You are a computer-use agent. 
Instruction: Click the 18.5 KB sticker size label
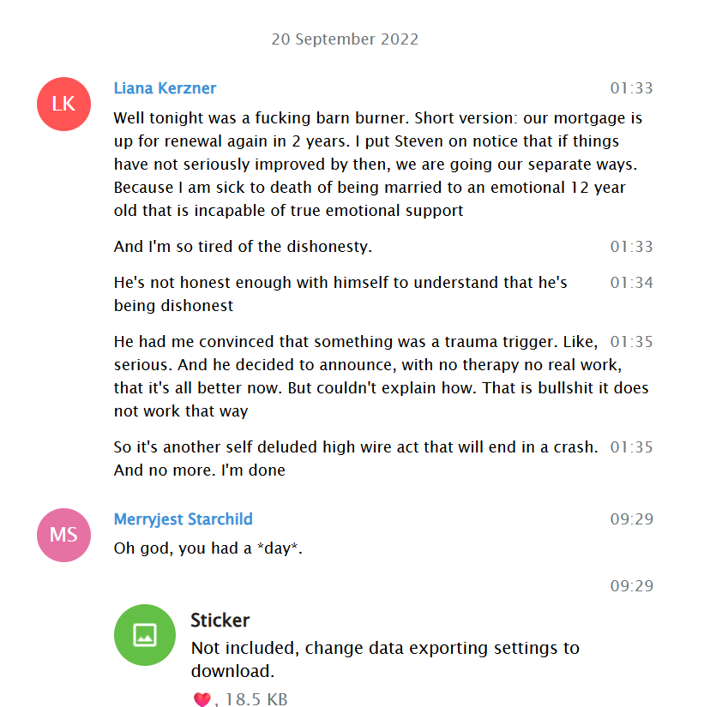[x=256, y=699]
